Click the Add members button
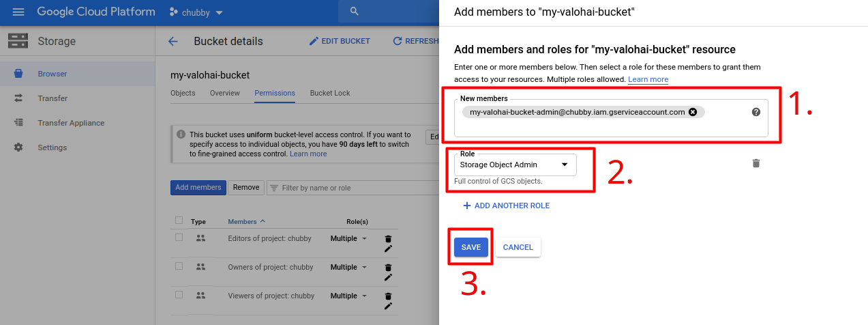 [198, 188]
